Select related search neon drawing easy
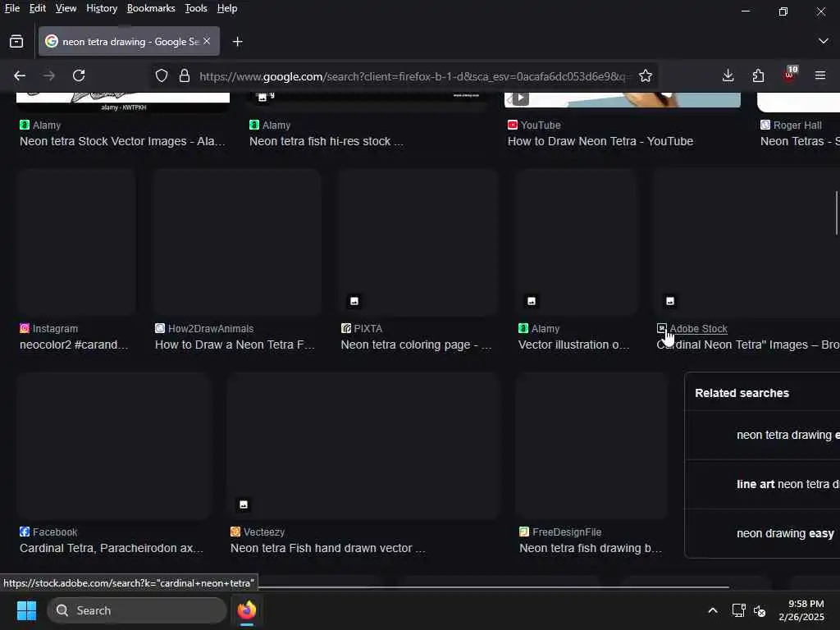The height and width of the screenshot is (630, 840). (763, 533)
